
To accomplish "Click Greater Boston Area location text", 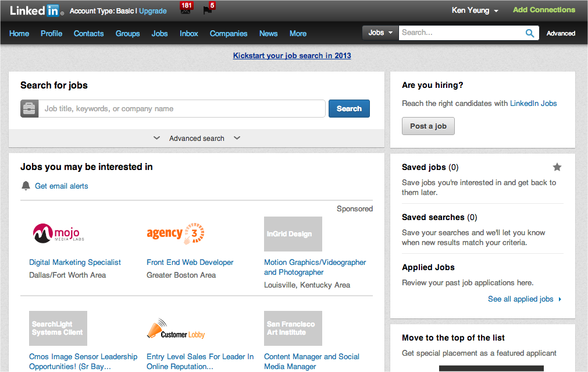I will click(x=181, y=275).
